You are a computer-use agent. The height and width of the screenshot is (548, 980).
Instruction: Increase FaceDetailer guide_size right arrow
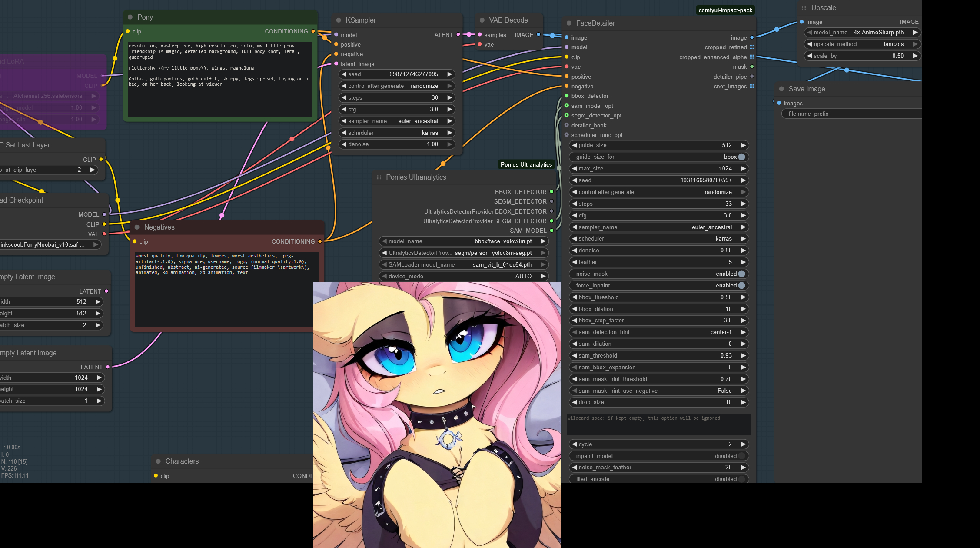[x=744, y=145]
